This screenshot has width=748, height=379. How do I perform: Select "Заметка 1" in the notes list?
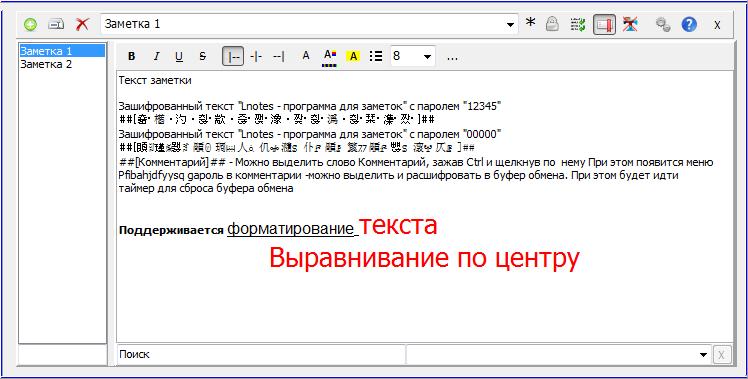click(62, 51)
